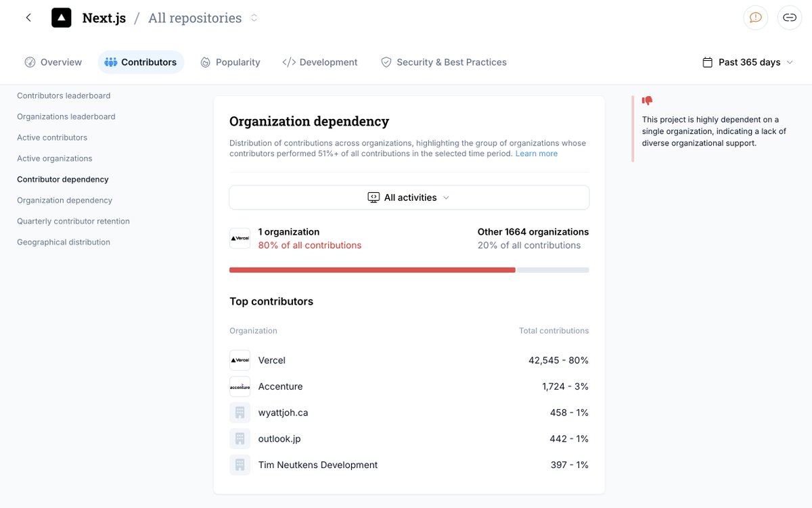Click building icon beside Tim Neutkens Development
Image resolution: width=812 pixels, height=508 pixels.
[x=240, y=465]
